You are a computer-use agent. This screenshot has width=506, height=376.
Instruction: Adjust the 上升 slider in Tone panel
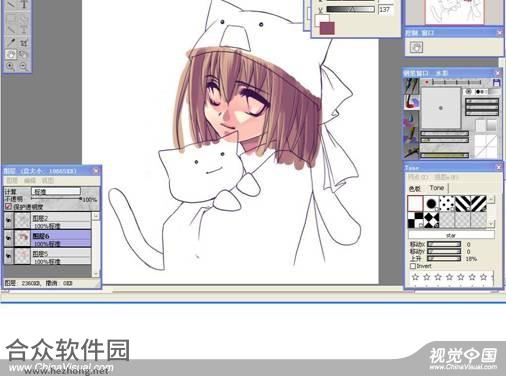click(x=444, y=258)
